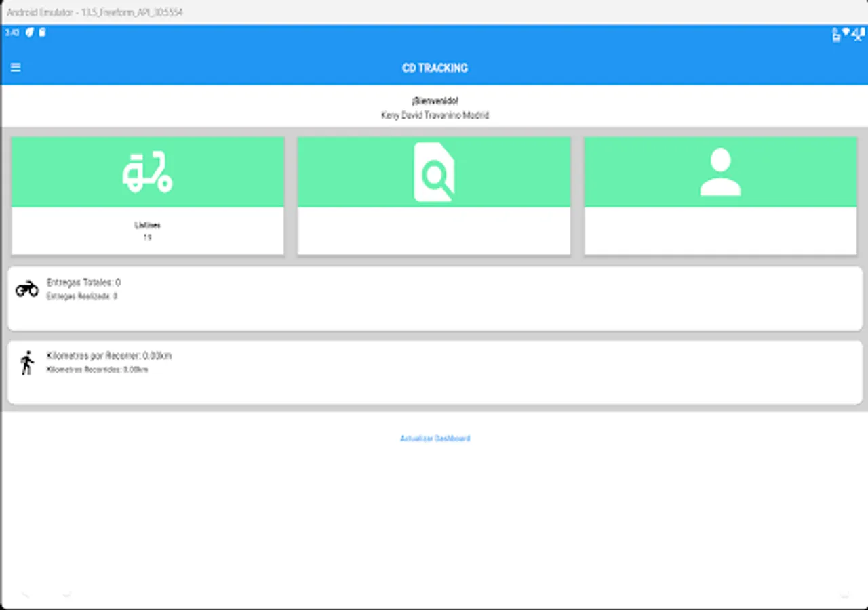Select the document search card icon
The width and height of the screenshot is (868, 610).
point(434,171)
